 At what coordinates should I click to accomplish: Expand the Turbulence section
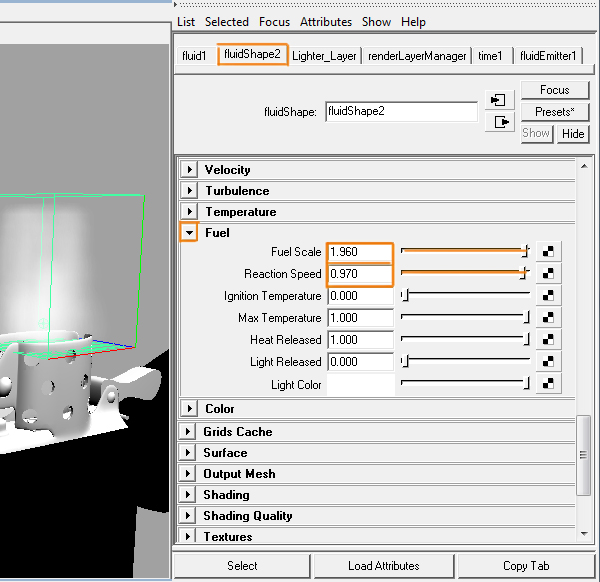coord(189,191)
